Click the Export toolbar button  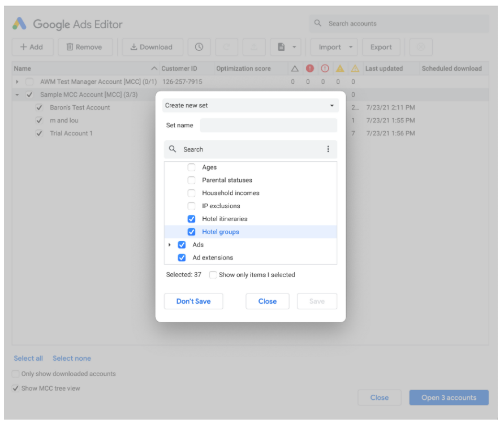coord(381,47)
